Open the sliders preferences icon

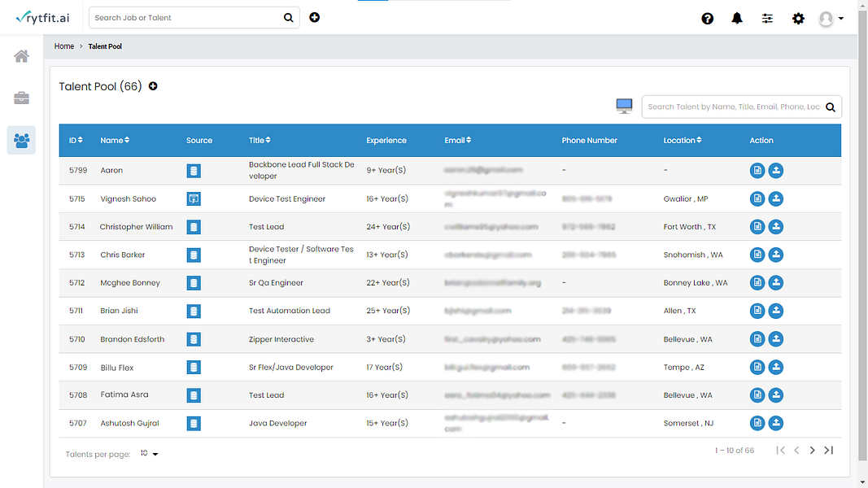pos(767,19)
